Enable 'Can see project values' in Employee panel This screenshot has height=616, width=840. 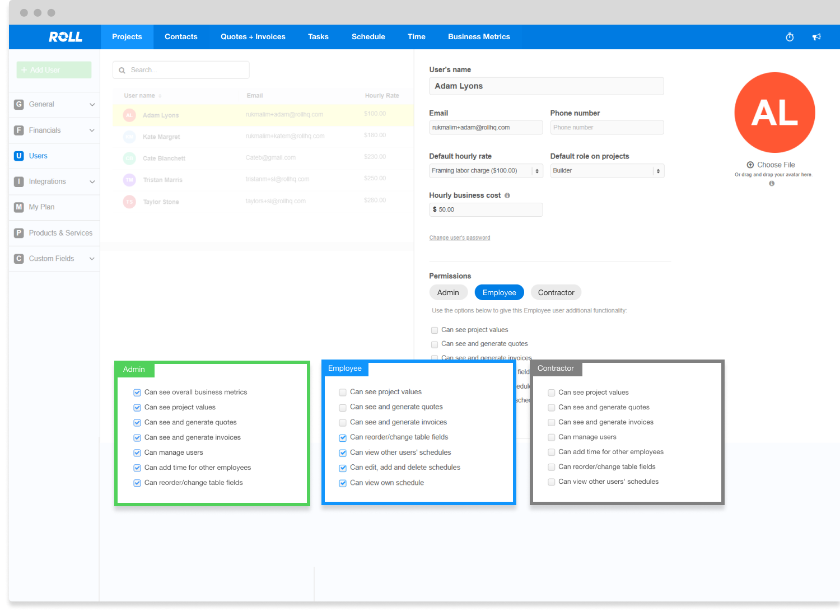tap(343, 393)
